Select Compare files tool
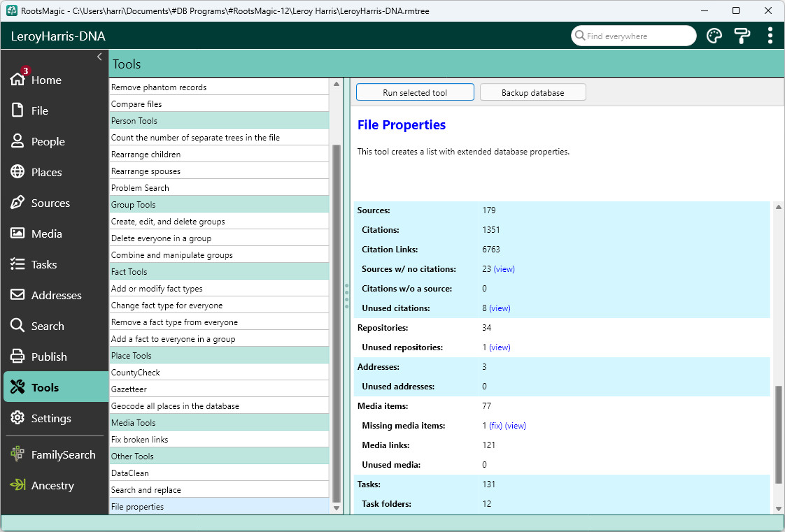This screenshot has width=785, height=532. [x=219, y=104]
